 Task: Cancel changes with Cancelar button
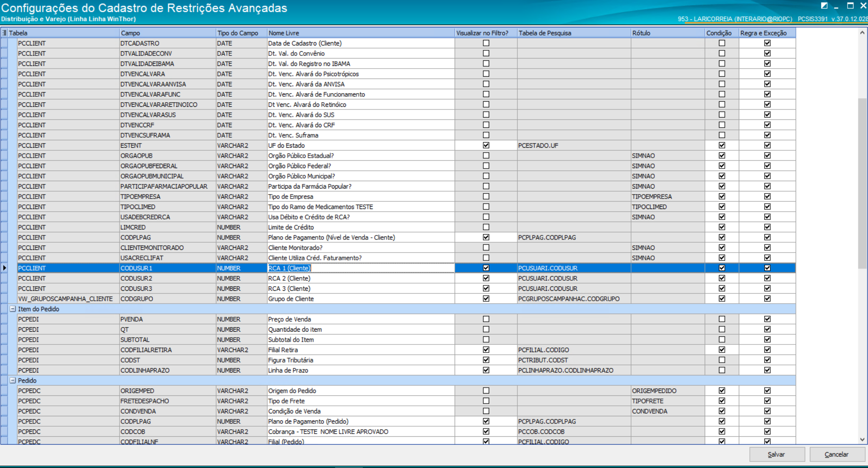coord(837,454)
